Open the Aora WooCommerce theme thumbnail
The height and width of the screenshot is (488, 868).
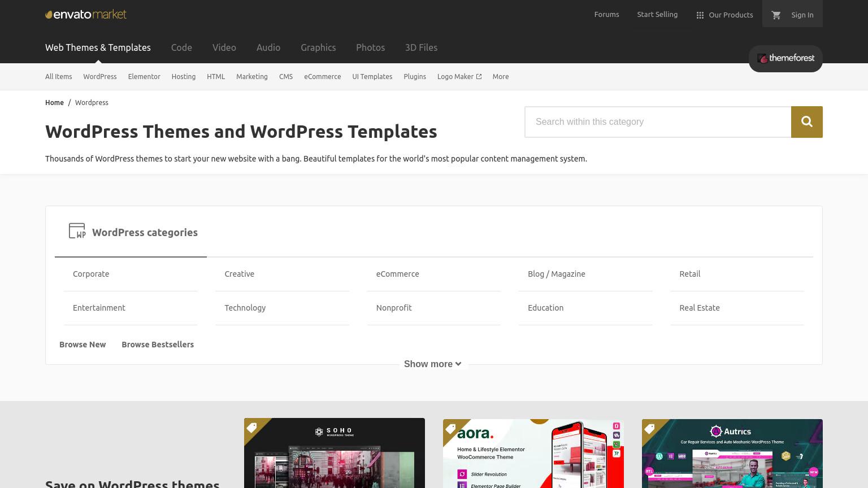pos(533,454)
